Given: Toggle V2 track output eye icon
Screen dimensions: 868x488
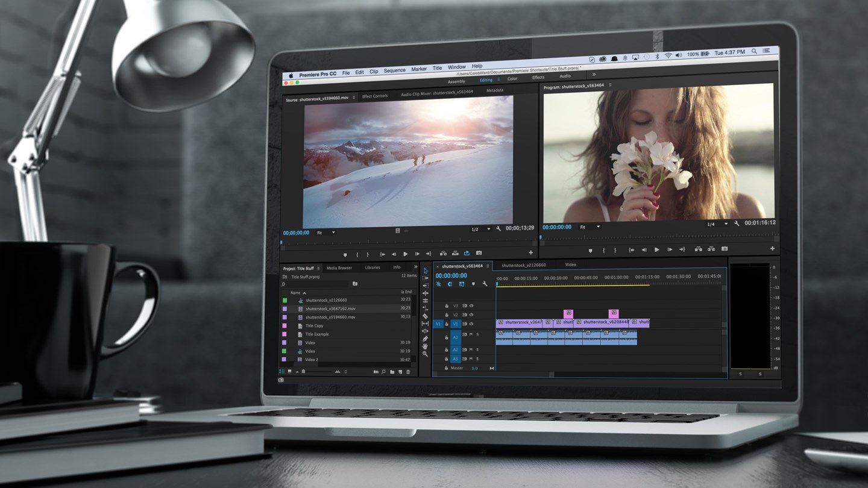Looking at the screenshot, I should coord(471,314).
